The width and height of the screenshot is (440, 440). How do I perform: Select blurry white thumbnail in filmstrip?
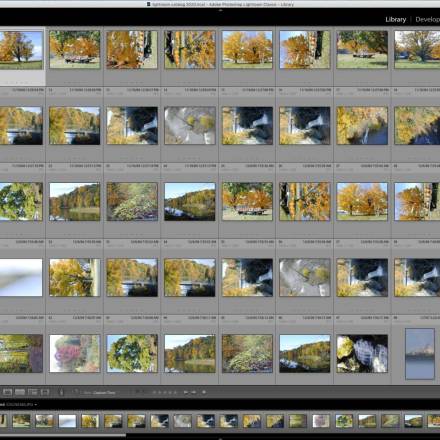(x=67, y=421)
